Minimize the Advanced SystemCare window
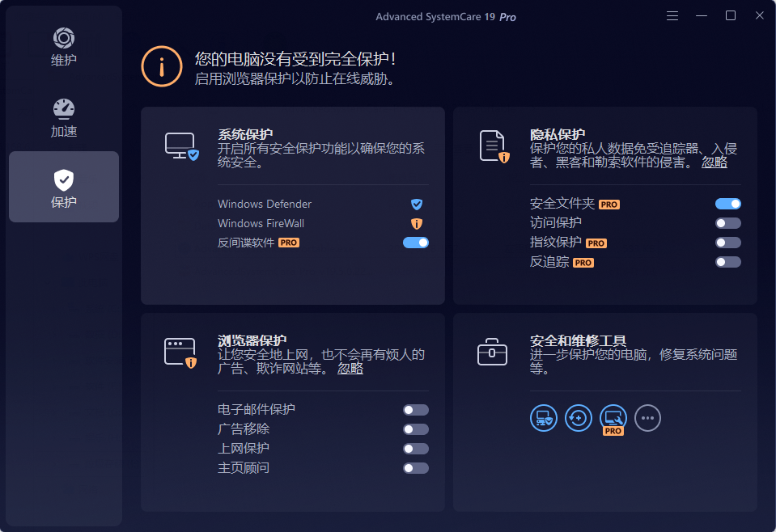The width and height of the screenshot is (776, 532). point(702,16)
